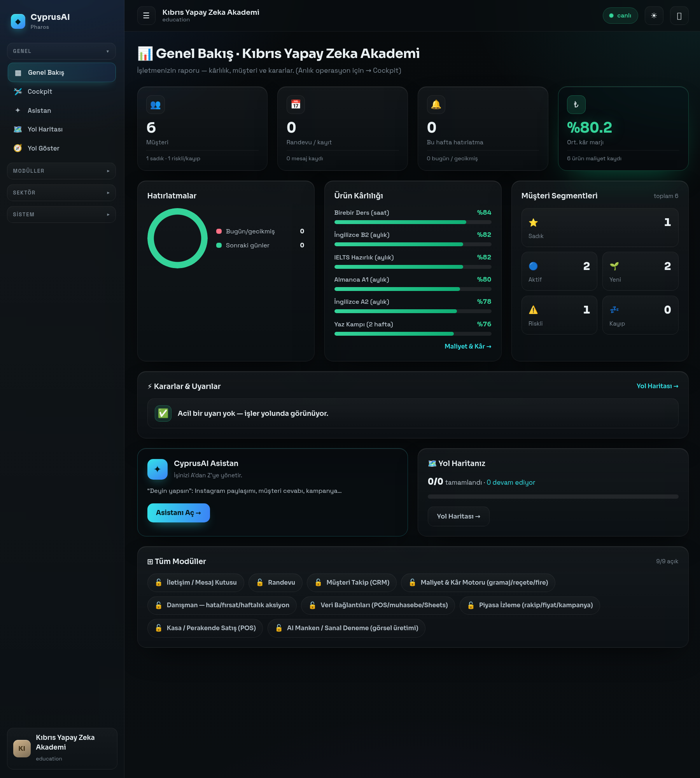This screenshot has height=778, width=700.
Task: Click the Aktif segment blue circle icon
Action: 533,266
